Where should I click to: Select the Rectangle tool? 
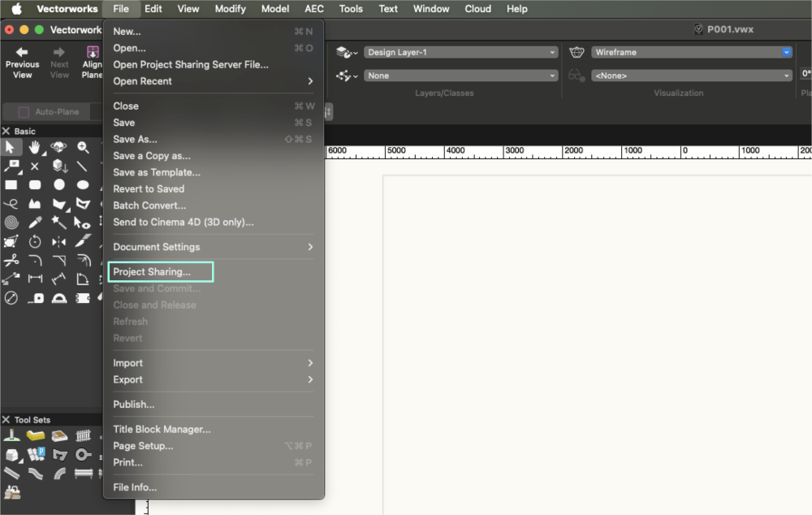pos(11,185)
